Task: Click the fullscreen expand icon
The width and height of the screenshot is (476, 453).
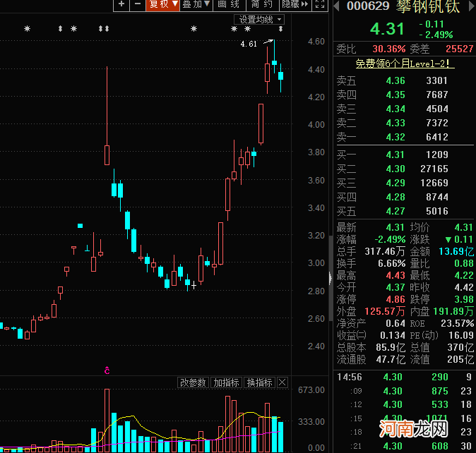Action: click(322, 4)
